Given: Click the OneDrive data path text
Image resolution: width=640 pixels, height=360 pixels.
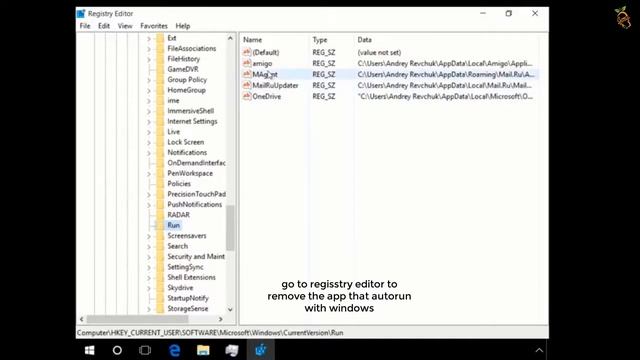Looking at the screenshot, I should pyautogui.click(x=445, y=96).
